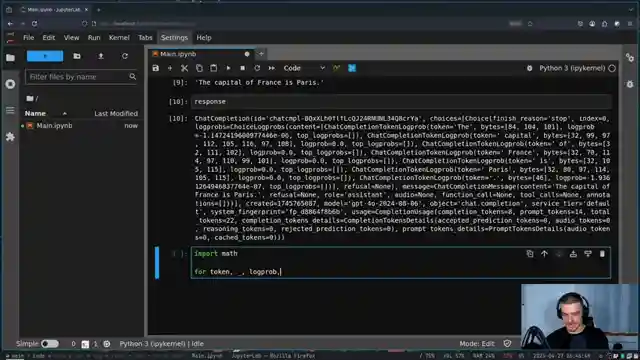Open a new Firefox browser tab
Viewport: 640px width, 360px height.
(98, 9)
